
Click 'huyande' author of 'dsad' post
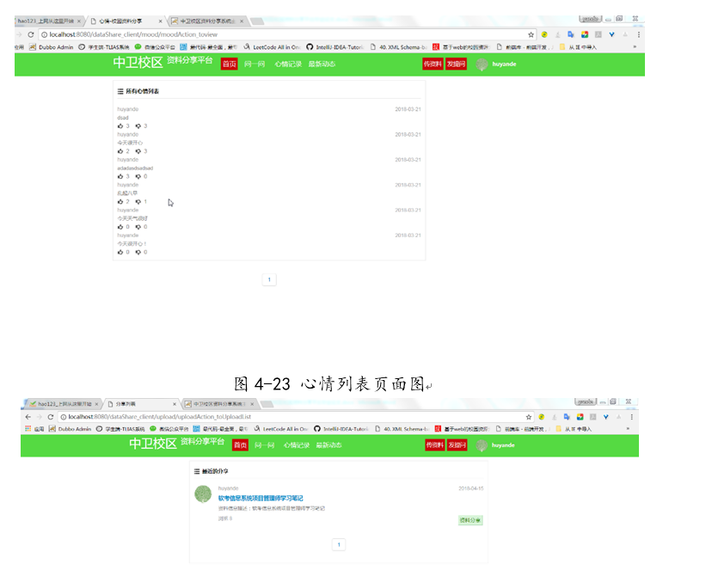(x=127, y=109)
